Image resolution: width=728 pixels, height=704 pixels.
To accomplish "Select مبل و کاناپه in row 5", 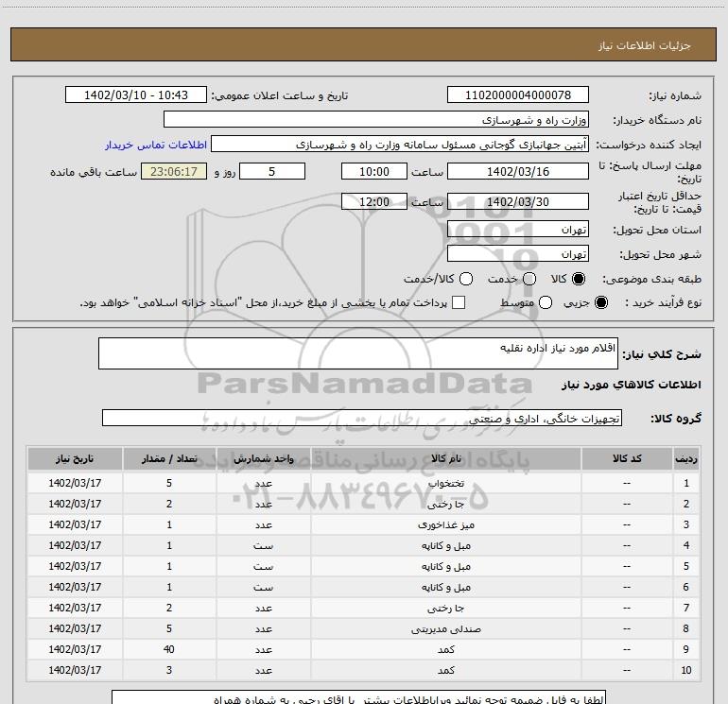I will pos(445,567).
